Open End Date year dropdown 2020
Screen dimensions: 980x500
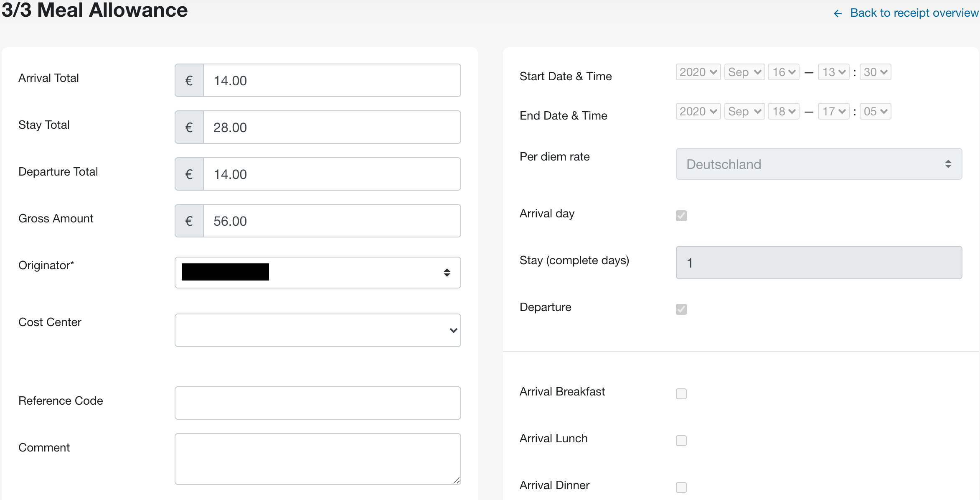tap(698, 112)
